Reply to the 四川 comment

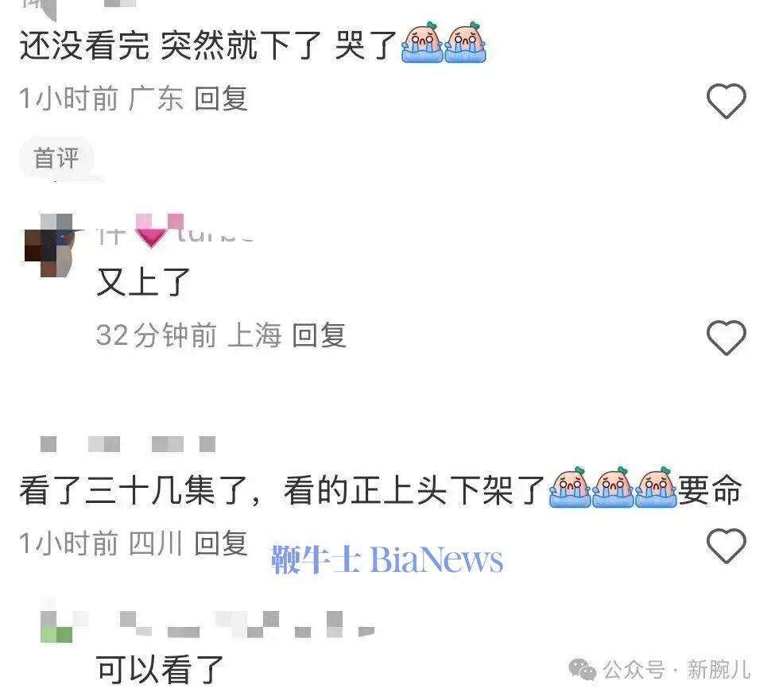220,543
